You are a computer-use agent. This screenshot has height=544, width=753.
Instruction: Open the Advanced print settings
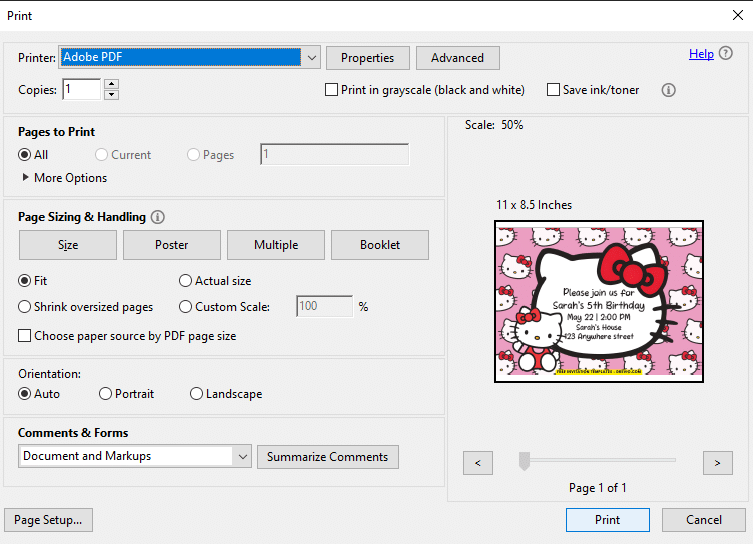458,58
